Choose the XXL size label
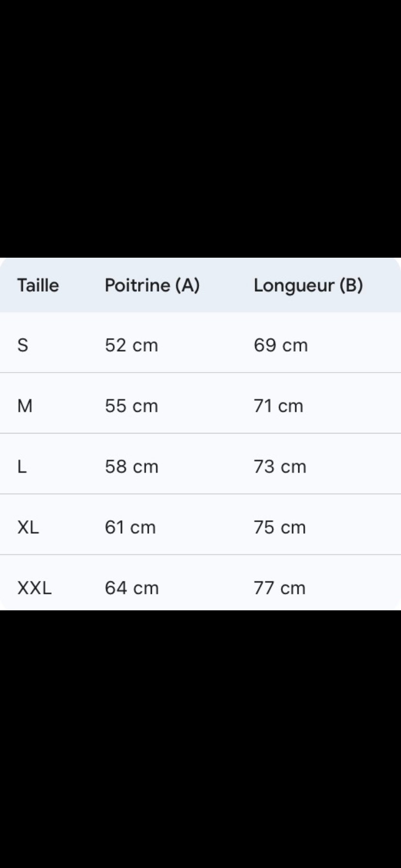Viewport: 401px width, 868px height. (34, 588)
